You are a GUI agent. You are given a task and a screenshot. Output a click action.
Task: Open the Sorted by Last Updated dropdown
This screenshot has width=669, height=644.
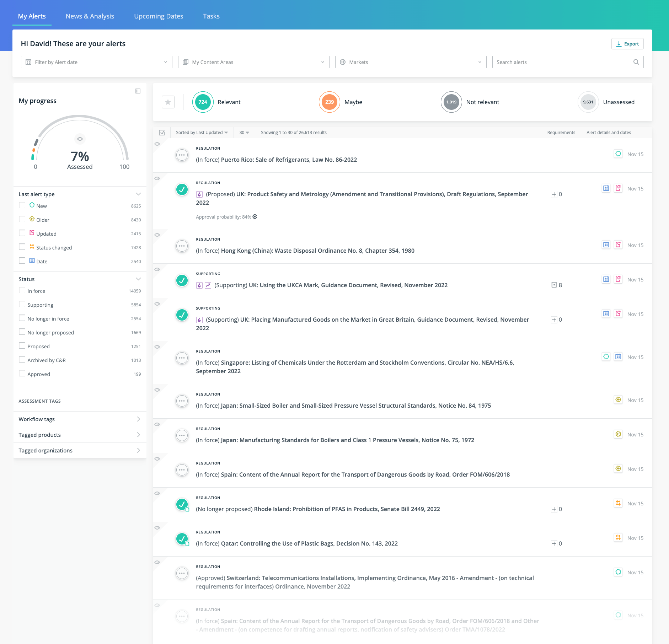201,132
